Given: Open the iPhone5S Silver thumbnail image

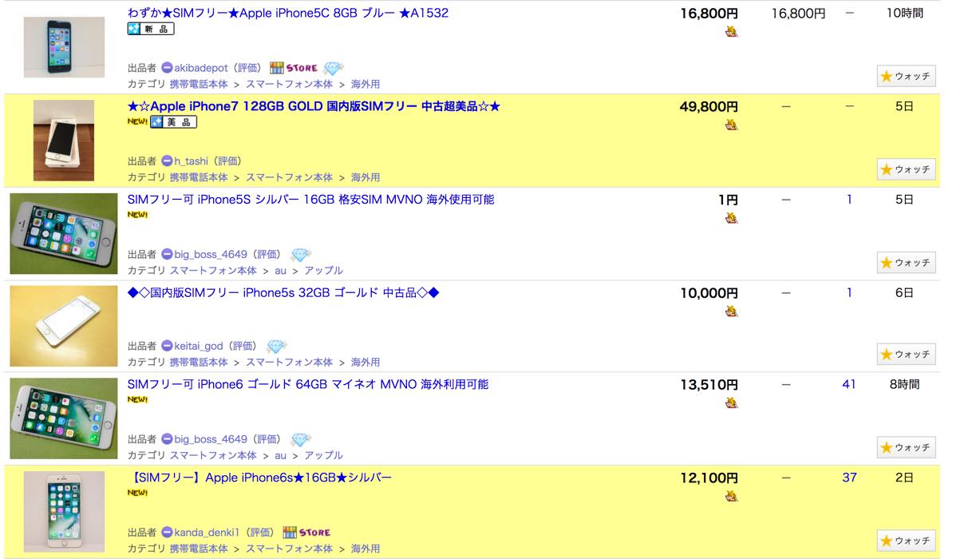Looking at the screenshot, I should (x=64, y=233).
